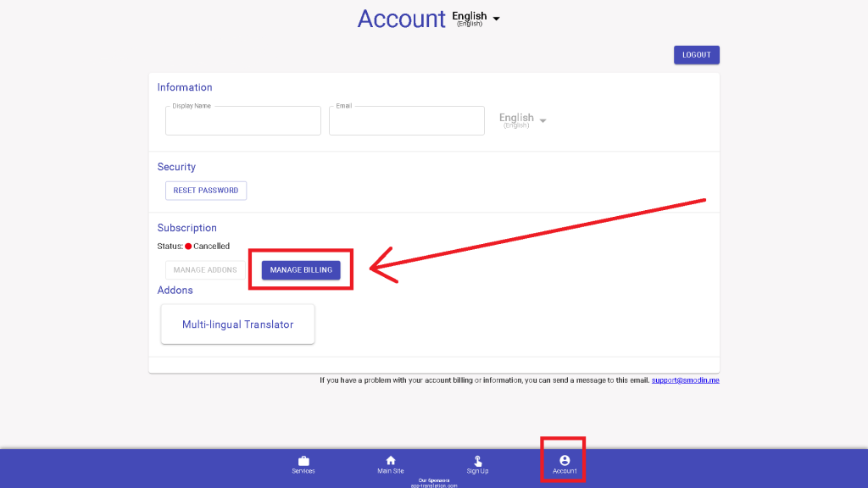Visit the app-translation.com sponsor link
This screenshot has height=488, width=868.
point(434,485)
